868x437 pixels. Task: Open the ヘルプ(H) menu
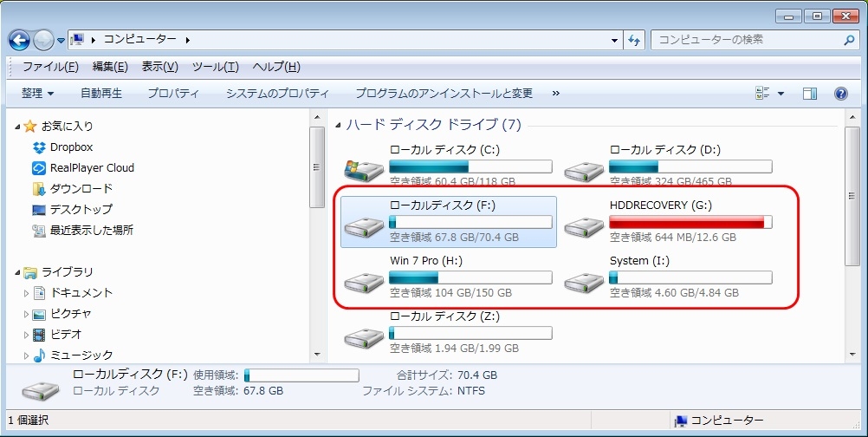[x=276, y=67]
